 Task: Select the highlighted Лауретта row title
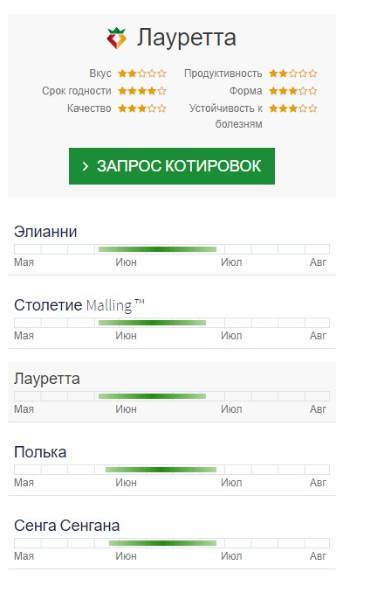pos(47,379)
